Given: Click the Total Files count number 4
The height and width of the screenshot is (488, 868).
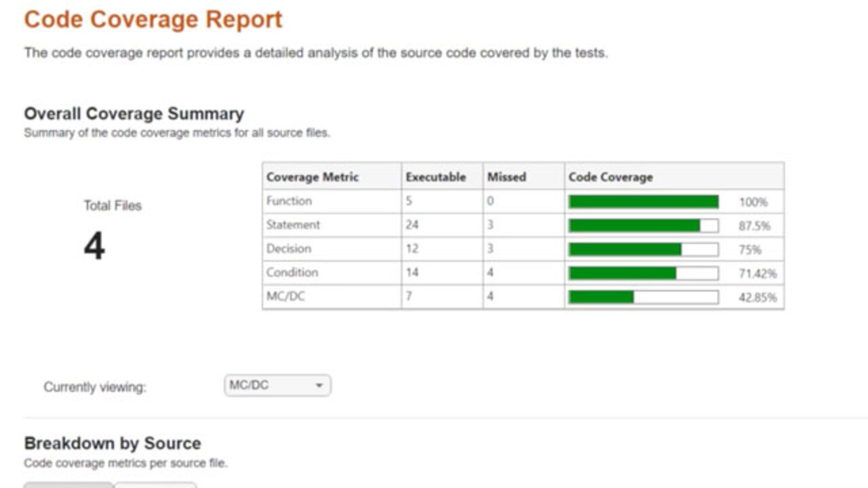Looking at the screenshot, I should pyautogui.click(x=94, y=247).
